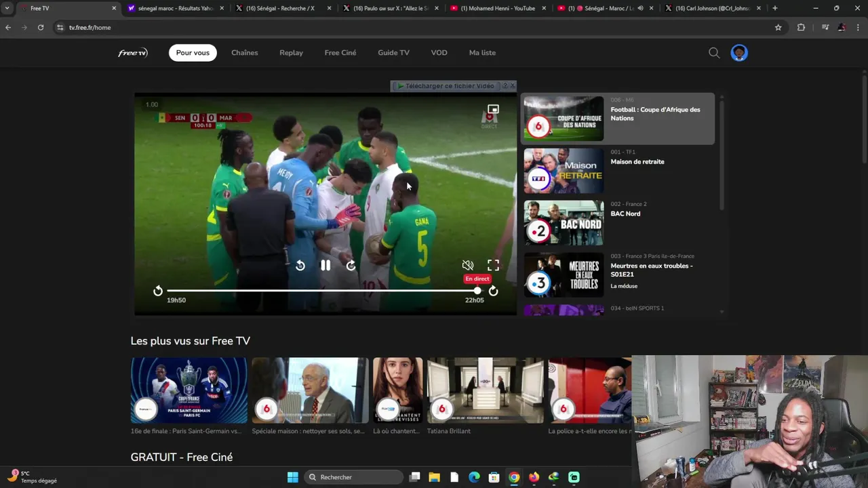Jump to live with timeline end icon
868x488 pixels.
point(493,291)
